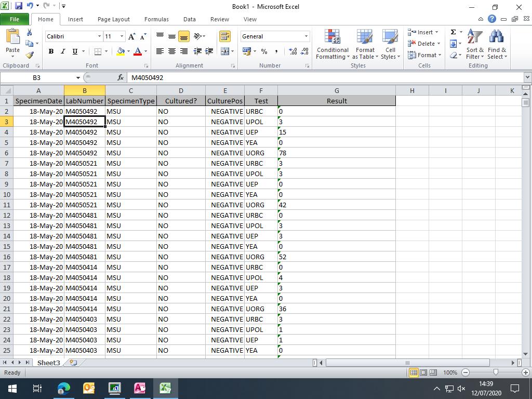
Task: Open Conditional Formatting
Action: (x=332, y=44)
